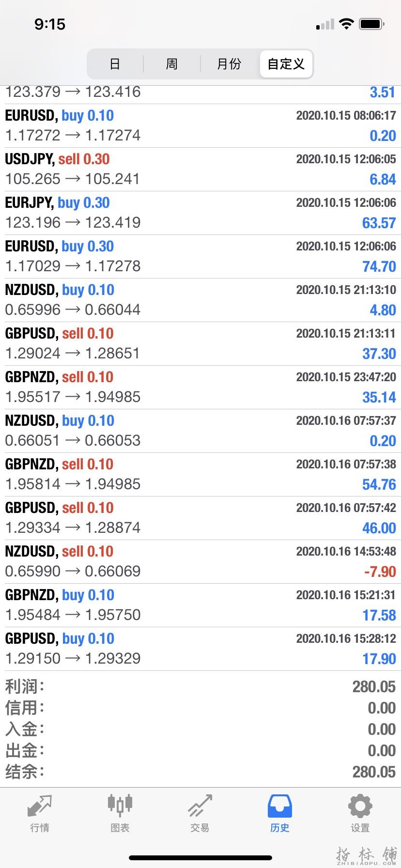Tap the 利润 profit summary row
This screenshot has width=401, height=868.
pyautogui.click(x=200, y=686)
